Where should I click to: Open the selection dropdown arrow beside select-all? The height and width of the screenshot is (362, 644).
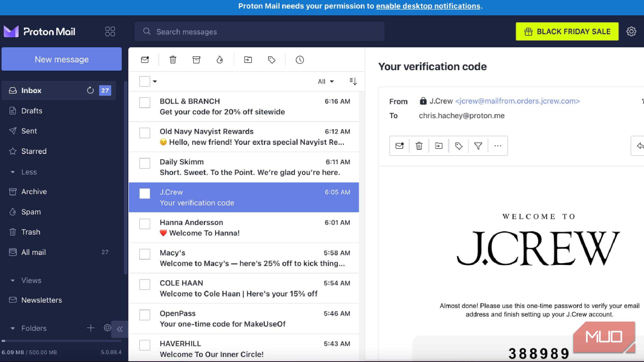click(x=155, y=81)
